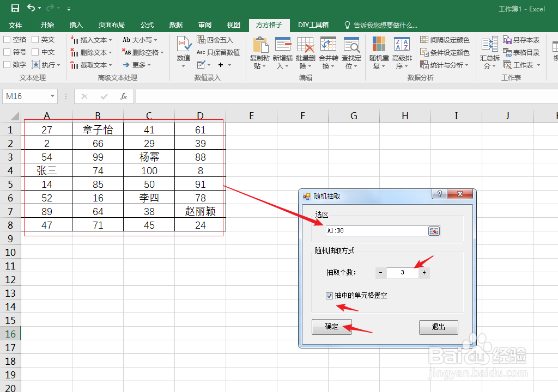Screen dimensions: 558x392
Task: Open the 数值 numeric tool icon
Action: (x=184, y=45)
